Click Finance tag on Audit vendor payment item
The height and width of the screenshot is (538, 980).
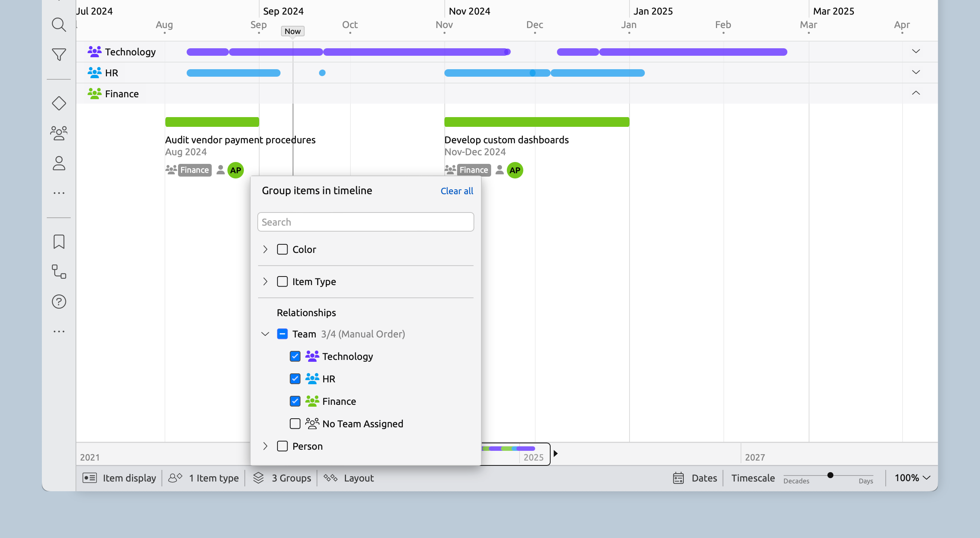click(195, 170)
